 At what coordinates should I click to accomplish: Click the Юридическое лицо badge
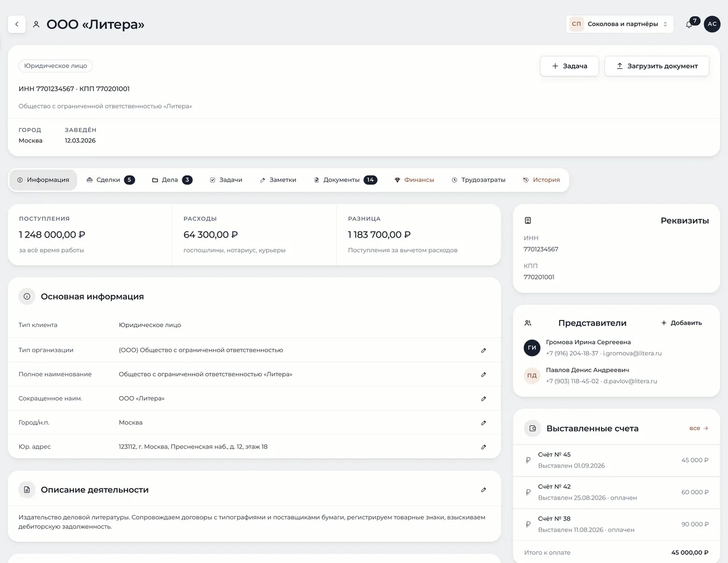point(55,66)
